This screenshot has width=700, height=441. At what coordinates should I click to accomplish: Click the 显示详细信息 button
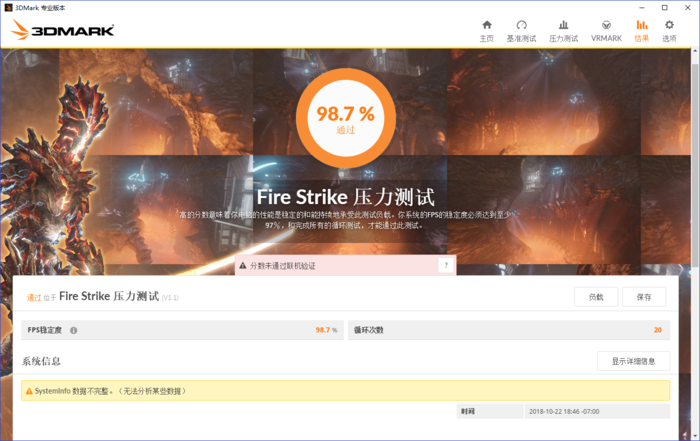tap(633, 361)
